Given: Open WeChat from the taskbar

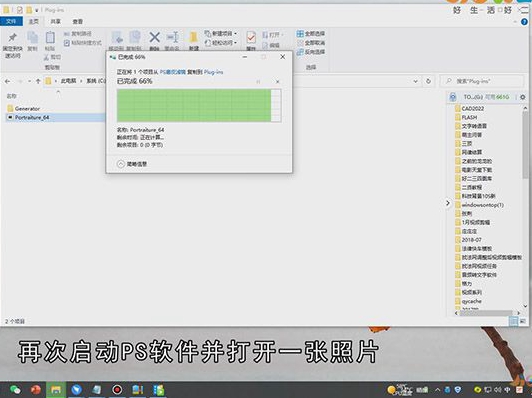Looking at the screenshot, I should (15, 390).
